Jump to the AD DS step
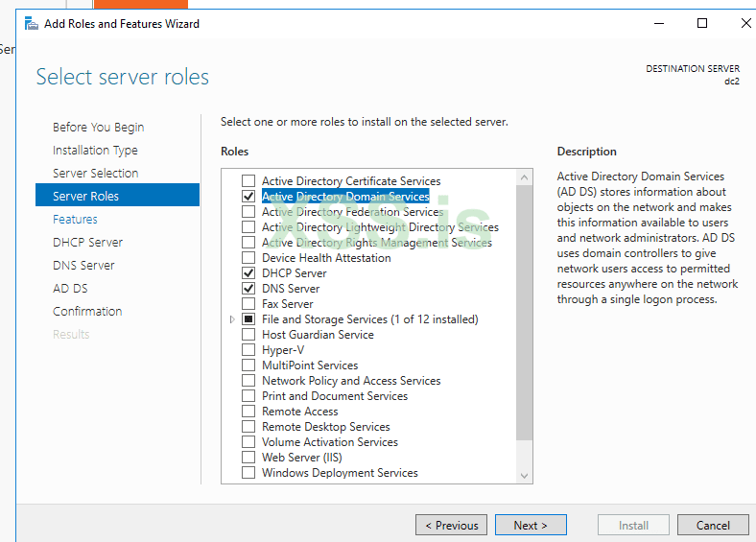Screen dimensions: 756x542 [x=70, y=289]
